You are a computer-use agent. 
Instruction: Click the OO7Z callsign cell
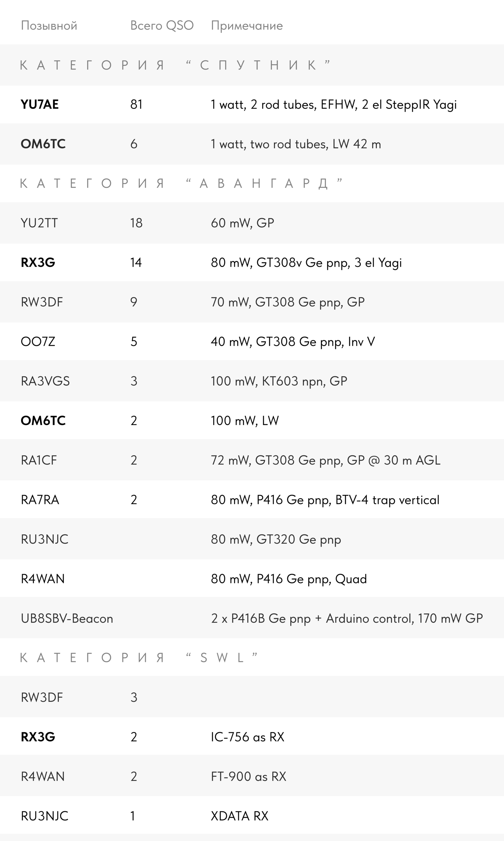click(38, 342)
